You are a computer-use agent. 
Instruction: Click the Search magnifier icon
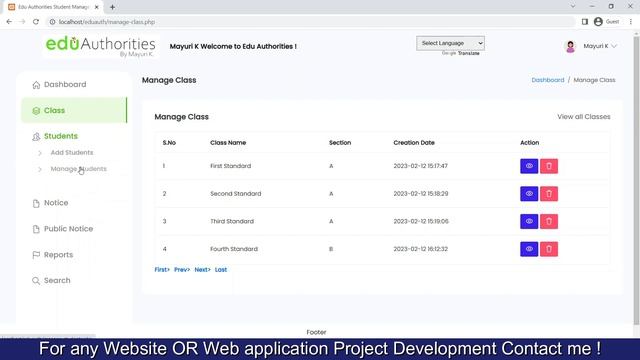[x=36, y=281]
